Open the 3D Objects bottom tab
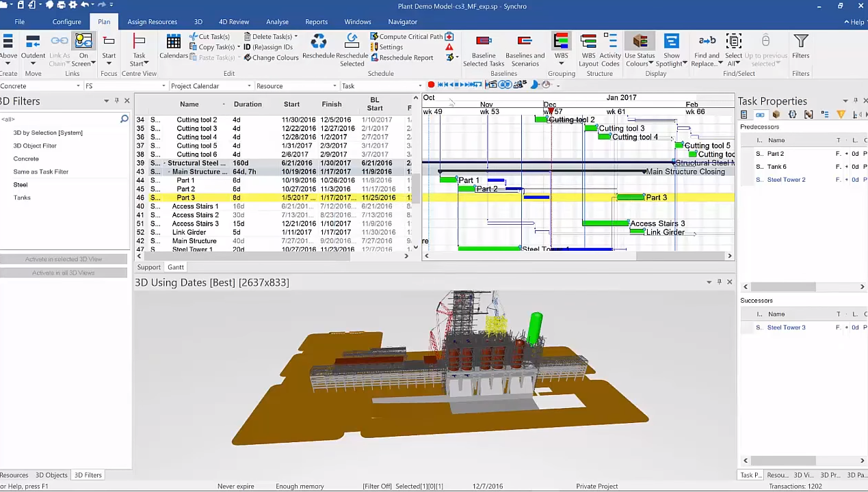The height and width of the screenshot is (492, 868). coord(51,475)
